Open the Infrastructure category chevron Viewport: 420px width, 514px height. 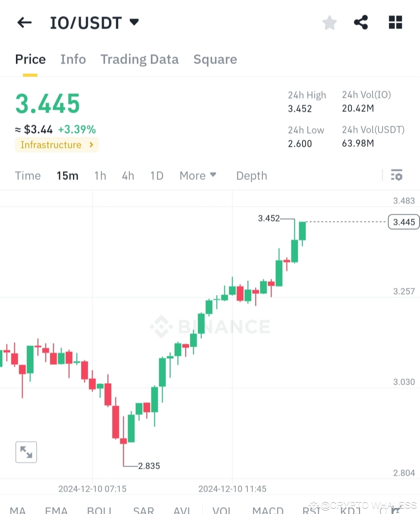(x=91, y=145)
